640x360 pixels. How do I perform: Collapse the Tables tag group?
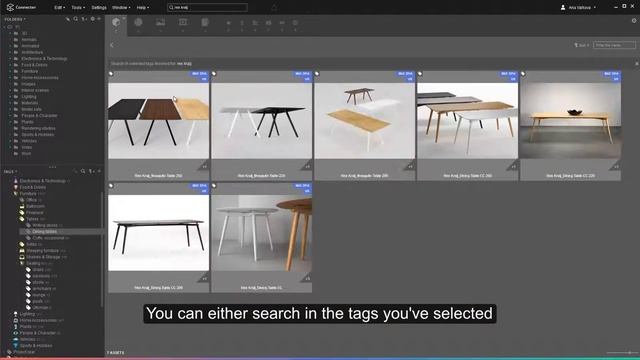pos(22,219)
